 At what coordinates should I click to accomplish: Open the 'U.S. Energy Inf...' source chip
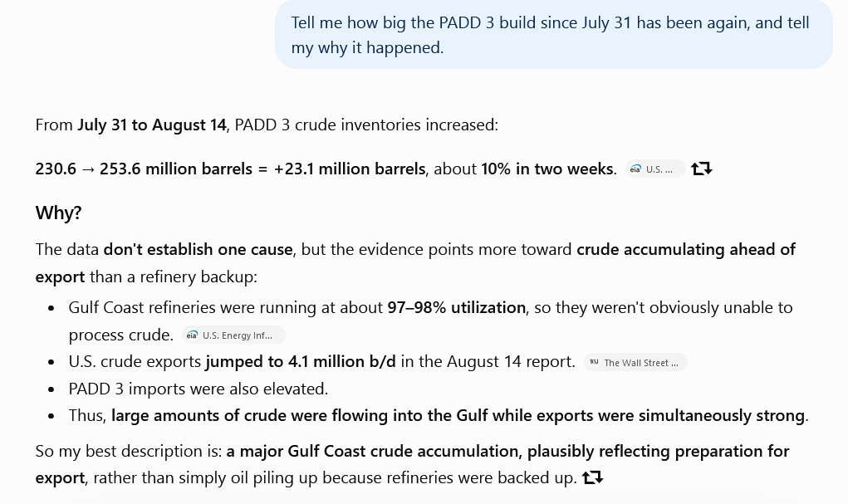[x=233, y=335]
